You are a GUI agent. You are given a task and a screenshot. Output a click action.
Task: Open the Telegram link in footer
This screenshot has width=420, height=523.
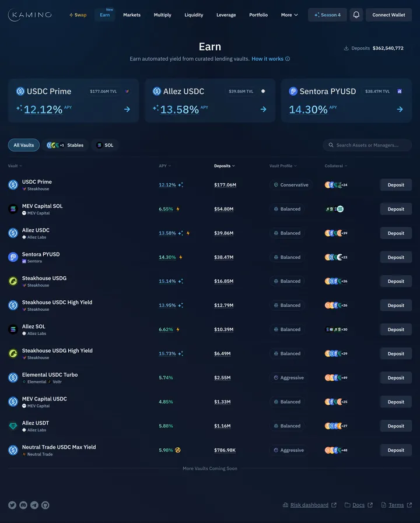[34, 505]
